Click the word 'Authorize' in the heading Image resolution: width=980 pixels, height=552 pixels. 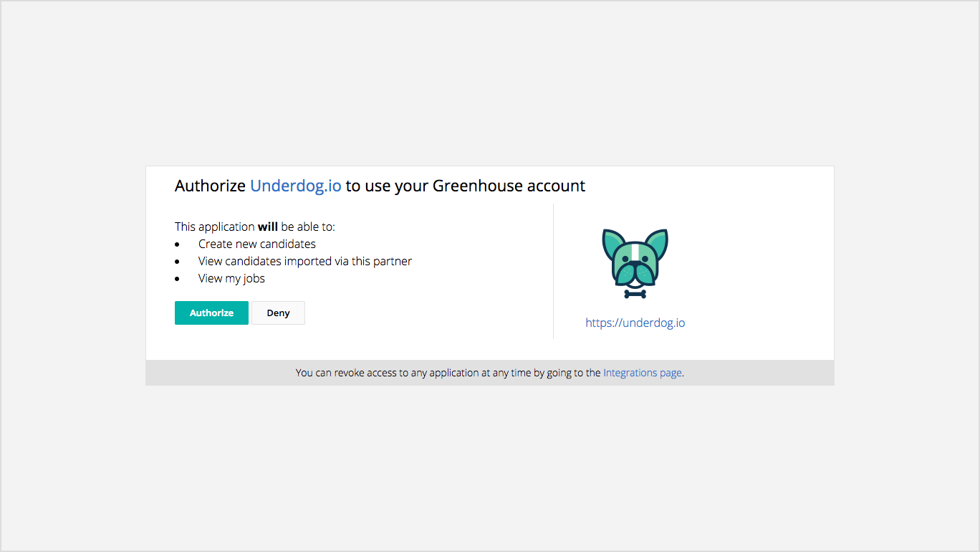[211, 186]
